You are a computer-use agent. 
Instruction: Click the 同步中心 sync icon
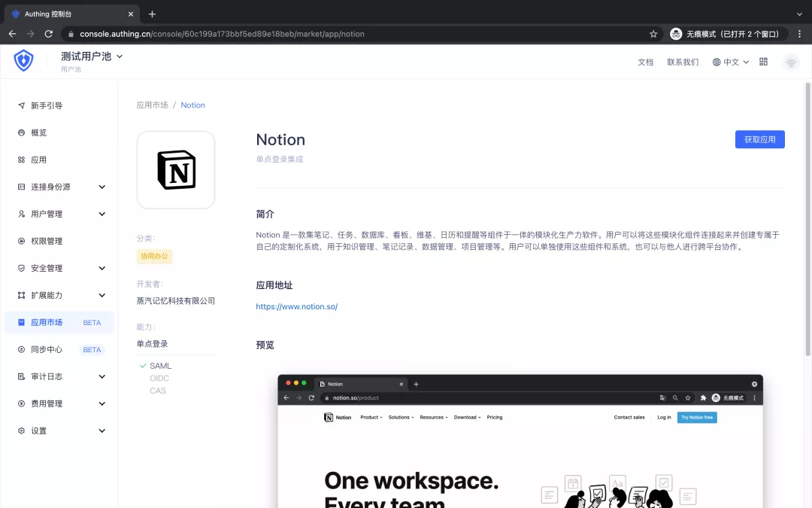(21, 349)
